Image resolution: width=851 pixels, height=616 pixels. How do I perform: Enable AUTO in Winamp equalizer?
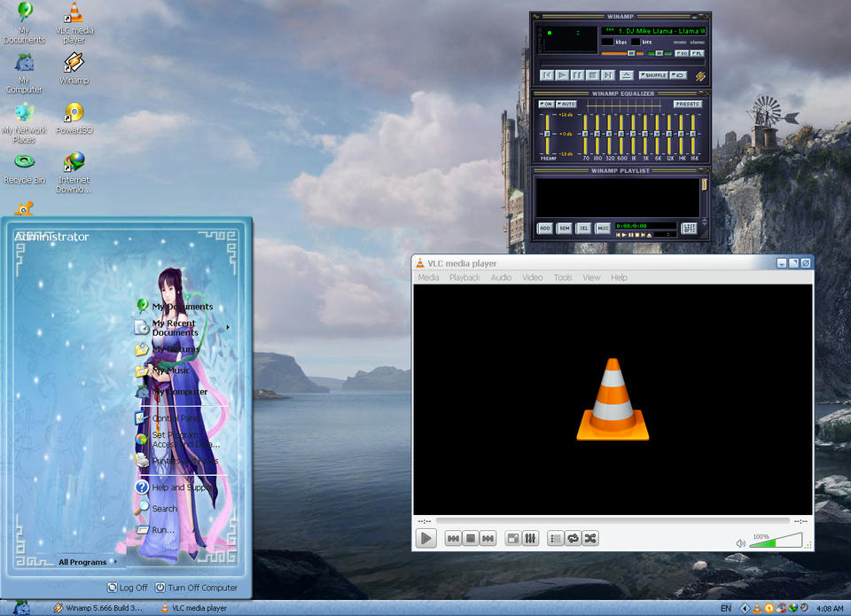pyautogui.click(x=566, y=104)
